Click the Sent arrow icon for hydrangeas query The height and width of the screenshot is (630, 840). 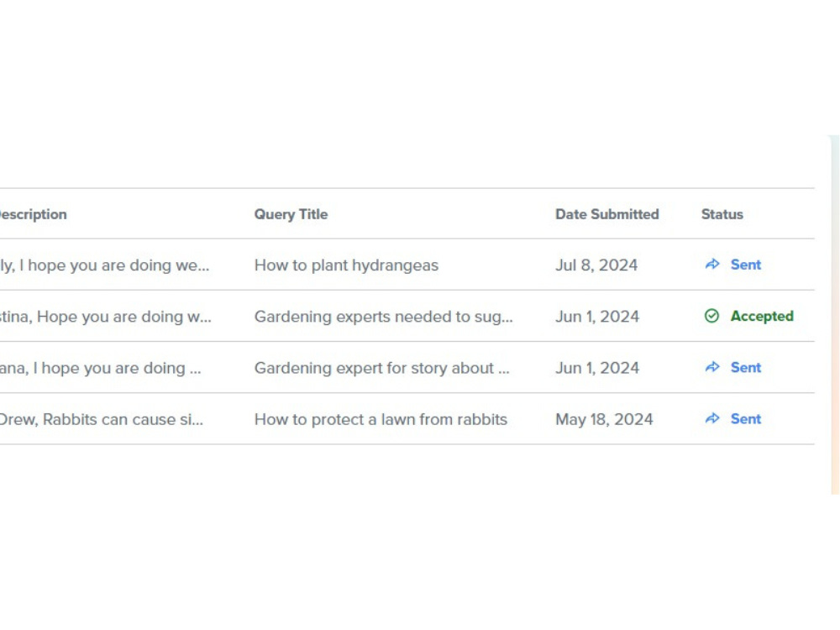(x=712, y=264)
